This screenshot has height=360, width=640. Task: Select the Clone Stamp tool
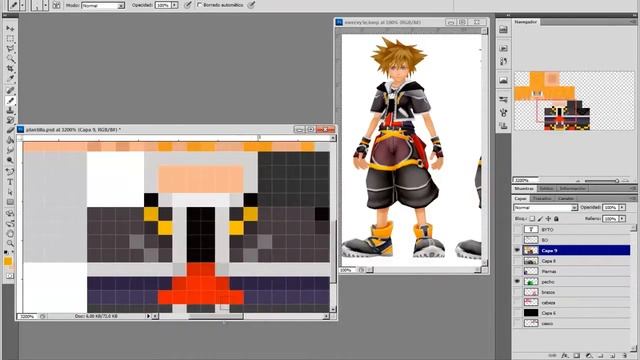click(x=10, y=111)
